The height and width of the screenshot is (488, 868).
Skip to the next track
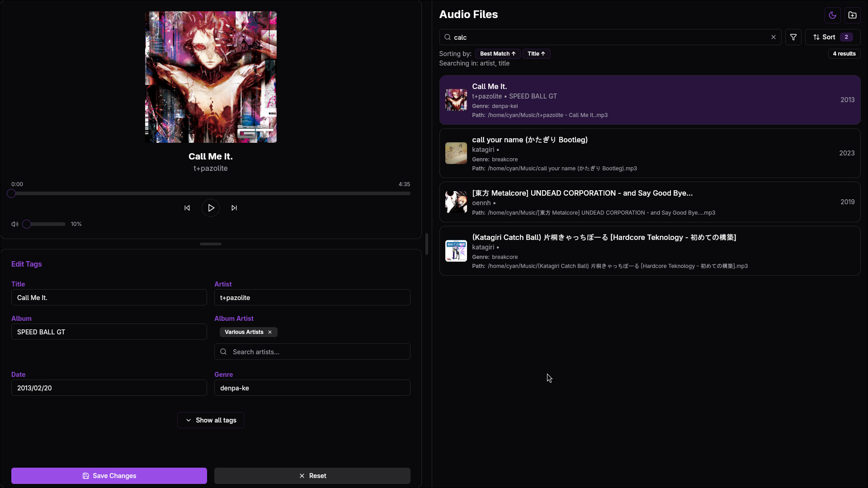(234, 208)
